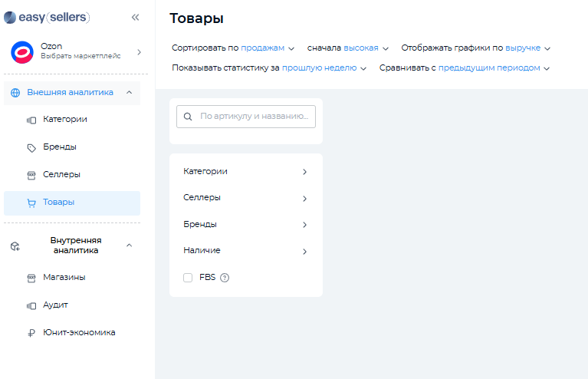Open charts by выручке dropdown
The image size is (588, 379).
tap(475, 48)
